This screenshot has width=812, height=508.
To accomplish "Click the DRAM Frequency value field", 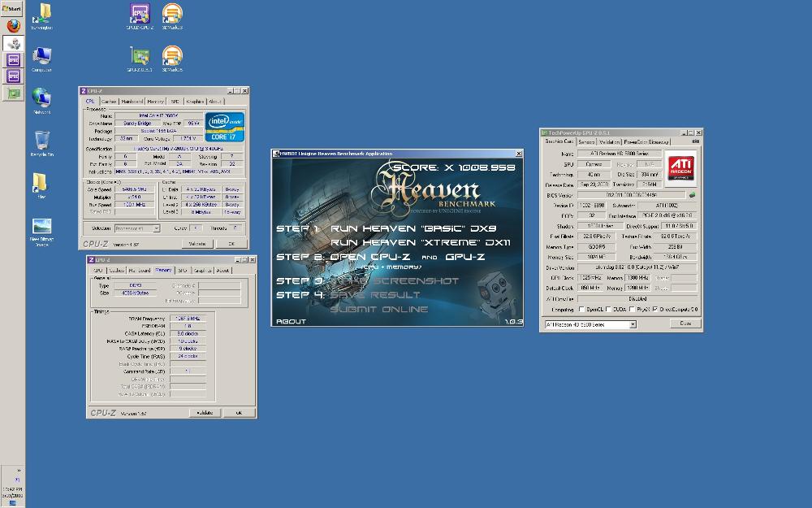I will click(x=188, y=319).
